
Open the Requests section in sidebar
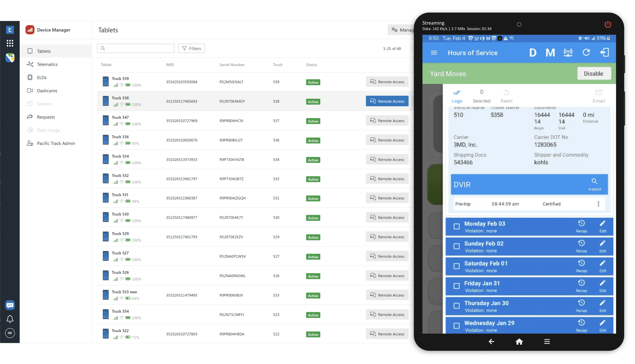[x=45, y=117]
